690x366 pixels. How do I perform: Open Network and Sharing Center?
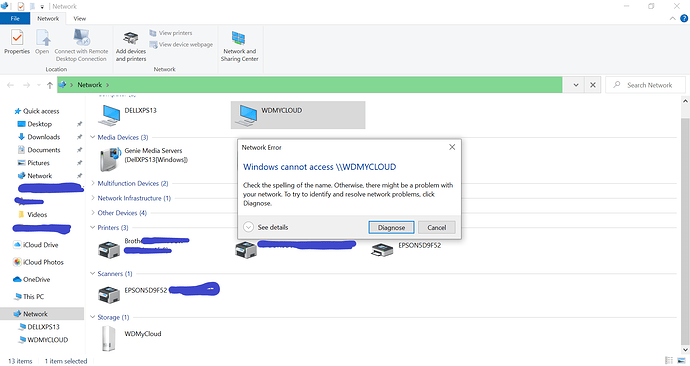[239, 38]
